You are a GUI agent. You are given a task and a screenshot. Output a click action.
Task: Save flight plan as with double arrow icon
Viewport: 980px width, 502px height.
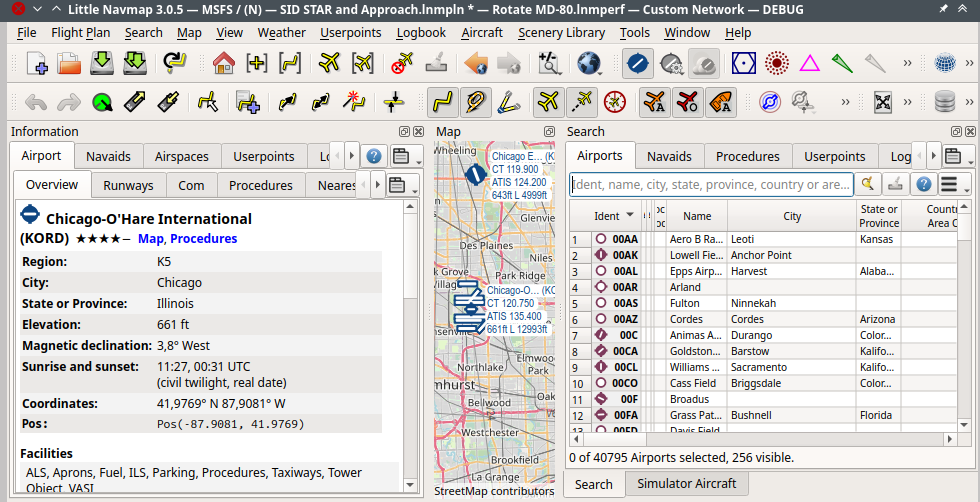click(x=134, y=63)
